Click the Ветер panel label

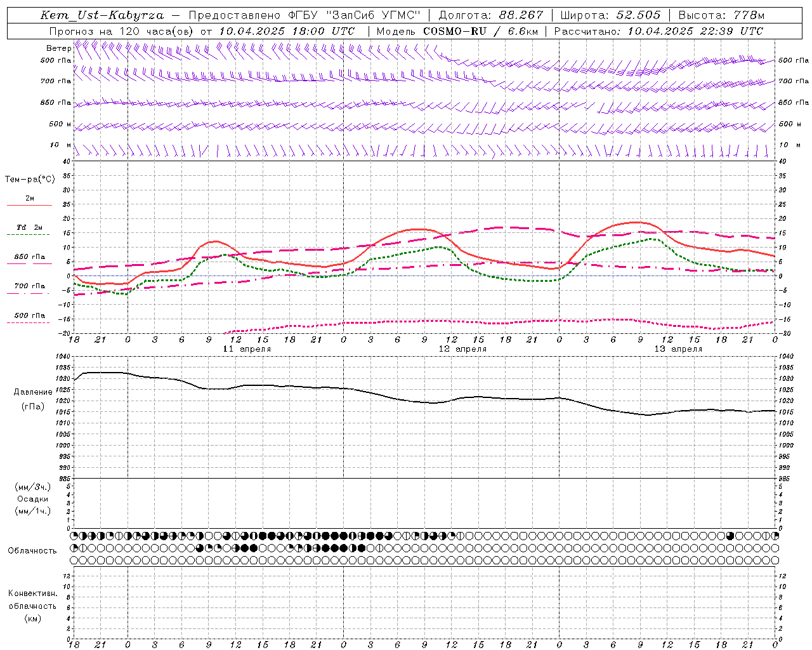coord(58,48)
